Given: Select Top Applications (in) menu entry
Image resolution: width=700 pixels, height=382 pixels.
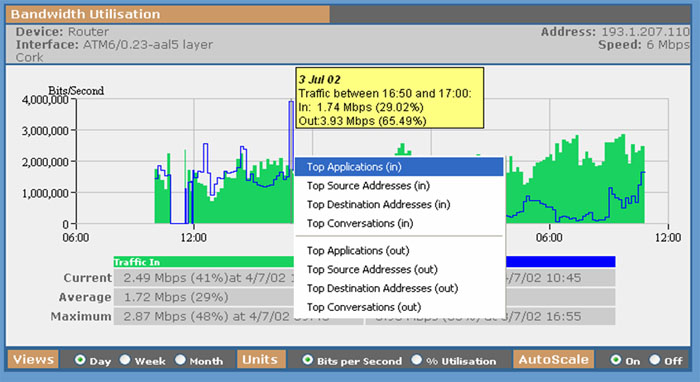Looking at the screenshot, I should point(399,167).
